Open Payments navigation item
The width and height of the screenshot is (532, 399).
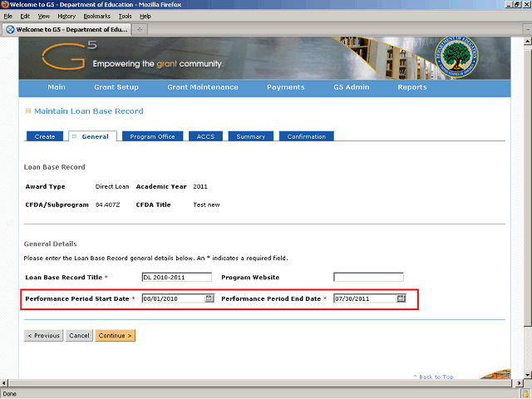coord(286,87)
